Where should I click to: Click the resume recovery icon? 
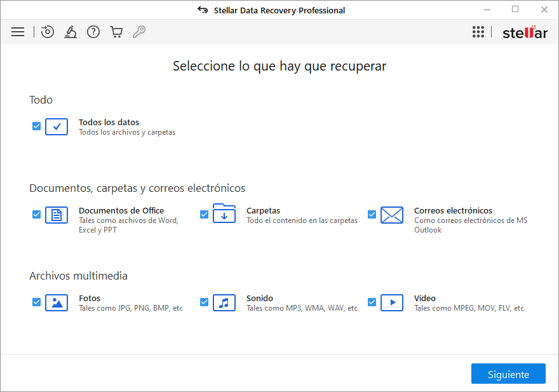tap(48, 32)
